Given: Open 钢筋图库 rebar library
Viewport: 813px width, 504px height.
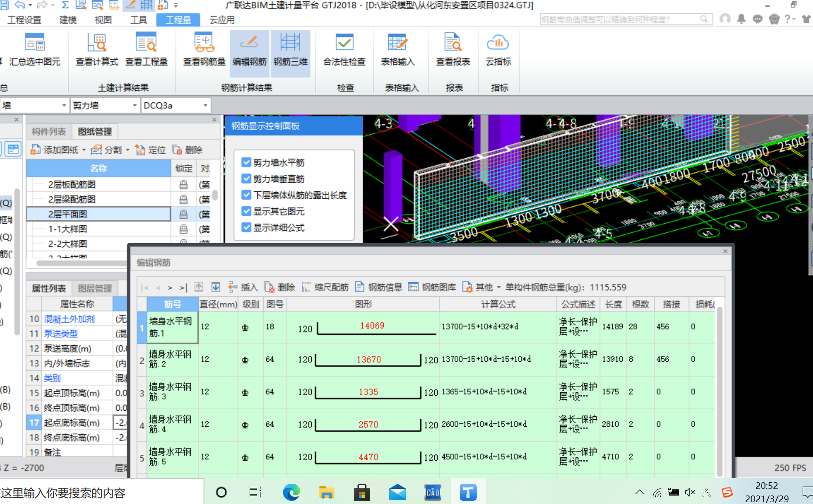Looking at the screenshot, I should pyautogui.click(x=432, y=287).
